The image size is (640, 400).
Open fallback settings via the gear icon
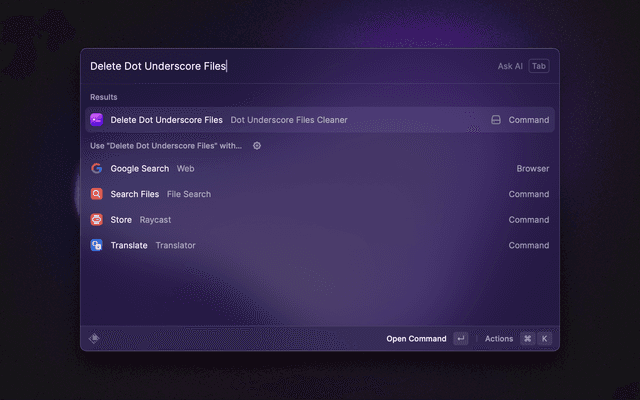tap(257, 146)
